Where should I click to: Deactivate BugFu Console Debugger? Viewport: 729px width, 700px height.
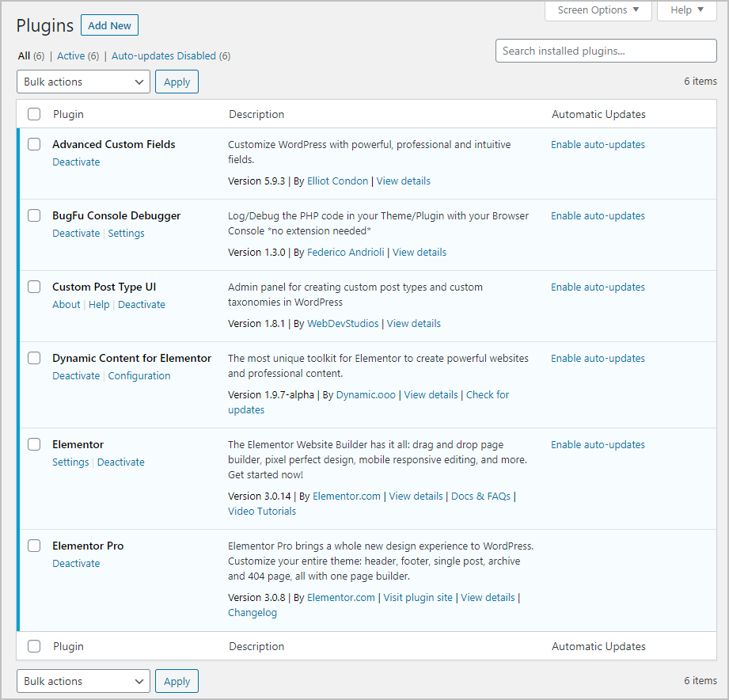click(76, 233)
